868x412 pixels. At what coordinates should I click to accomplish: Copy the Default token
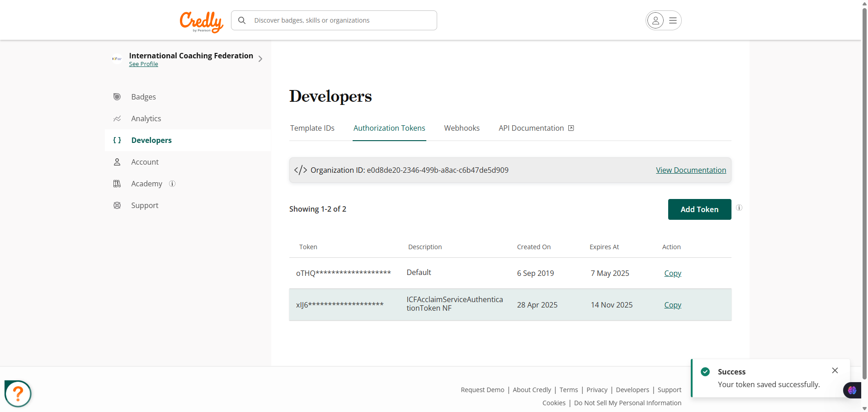(673, 273)
